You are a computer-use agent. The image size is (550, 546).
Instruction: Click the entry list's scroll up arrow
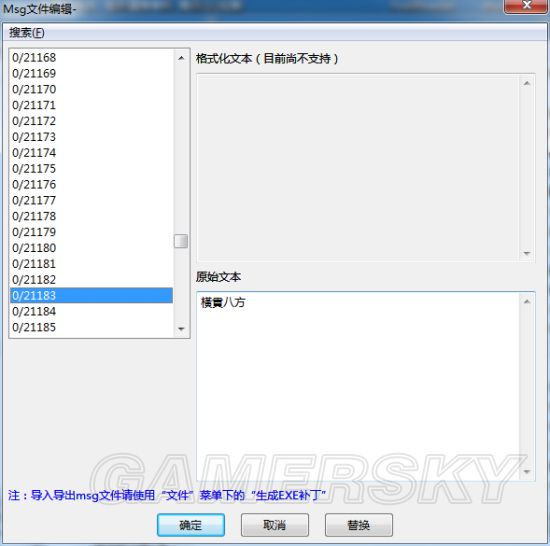tap(181, 58)
